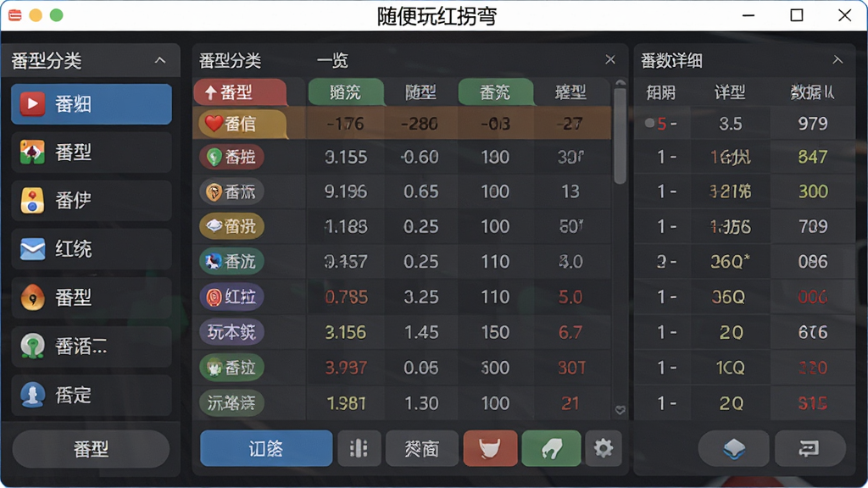Click the red target 红拉 row label
This screenshot has width=868, height=488.
click(231, 297)
